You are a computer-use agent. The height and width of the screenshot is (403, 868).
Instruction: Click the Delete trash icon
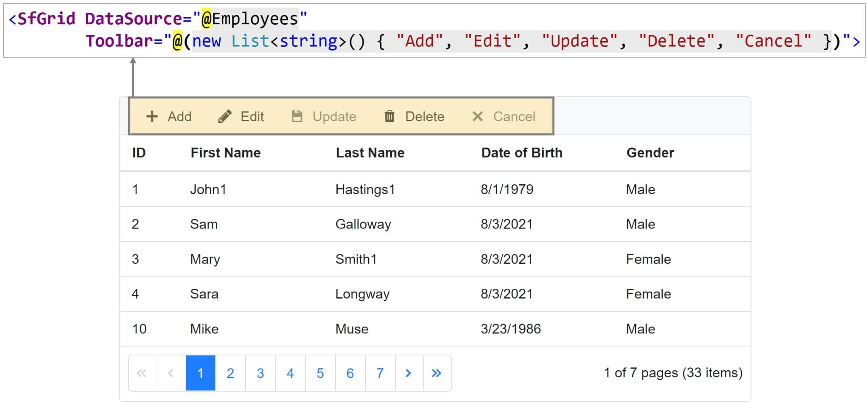pyautogui.click(x=390, y=116)
